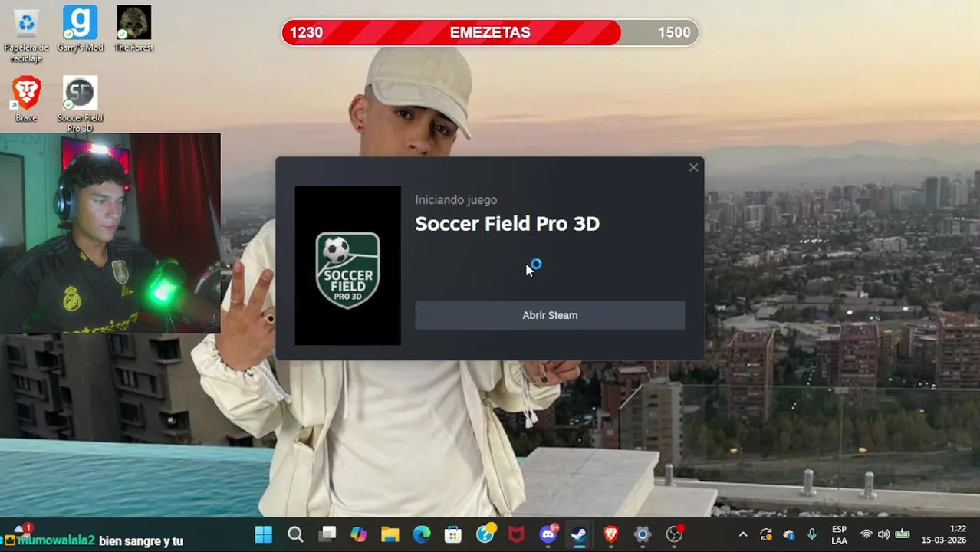Viewport: 980px width, 552px height.
Task: Click the 1500 goal target number
Action: click(x=674, y=32)
